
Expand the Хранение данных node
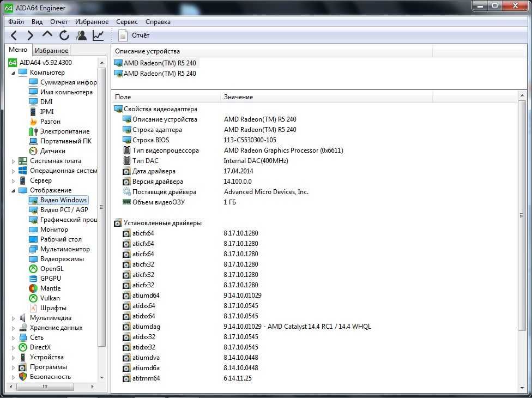(x=13, y=328)
